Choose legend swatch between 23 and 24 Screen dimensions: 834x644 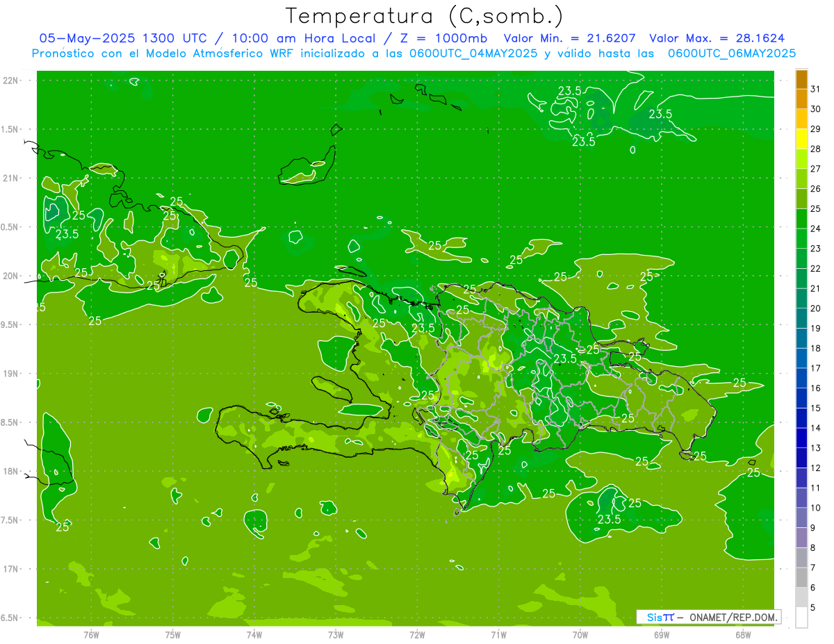(x=801, y=238)
